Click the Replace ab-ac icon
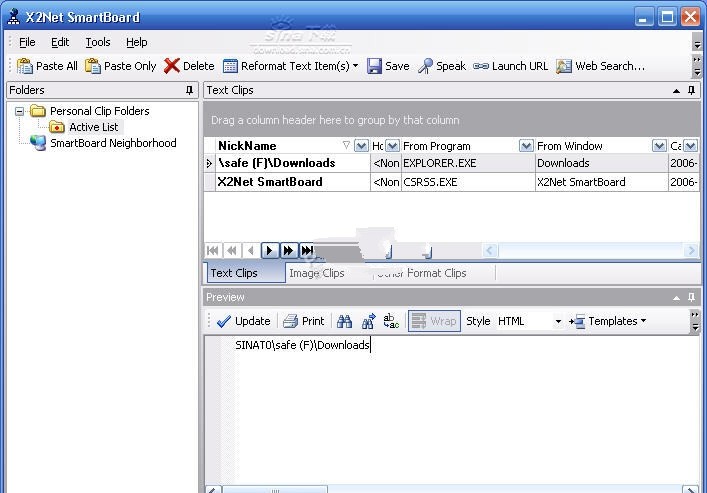The image size is (707, 493). (391, 321)
